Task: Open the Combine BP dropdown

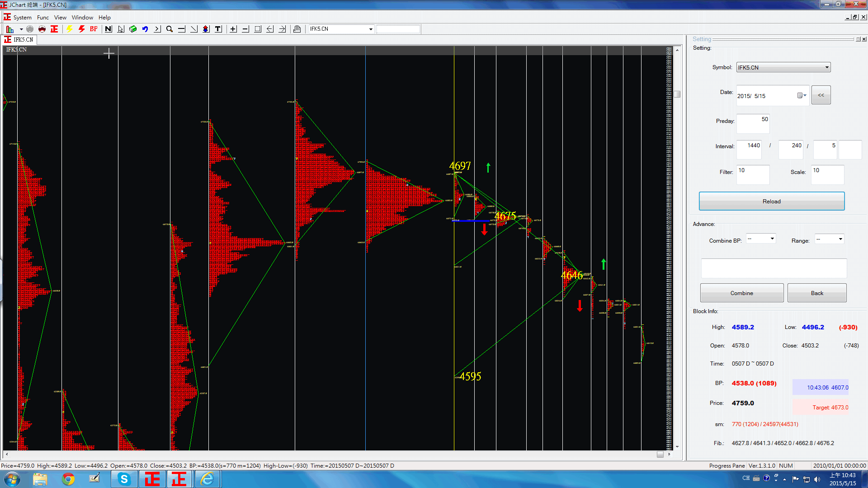Action: [x=772, y=239]
